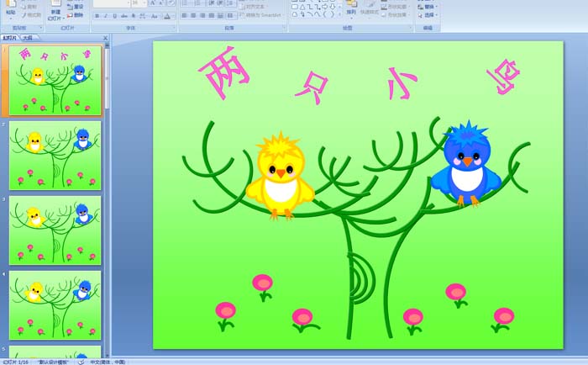The image size is (588, 365).
Task: Open the font size dropdown
Action: point(144,3)
